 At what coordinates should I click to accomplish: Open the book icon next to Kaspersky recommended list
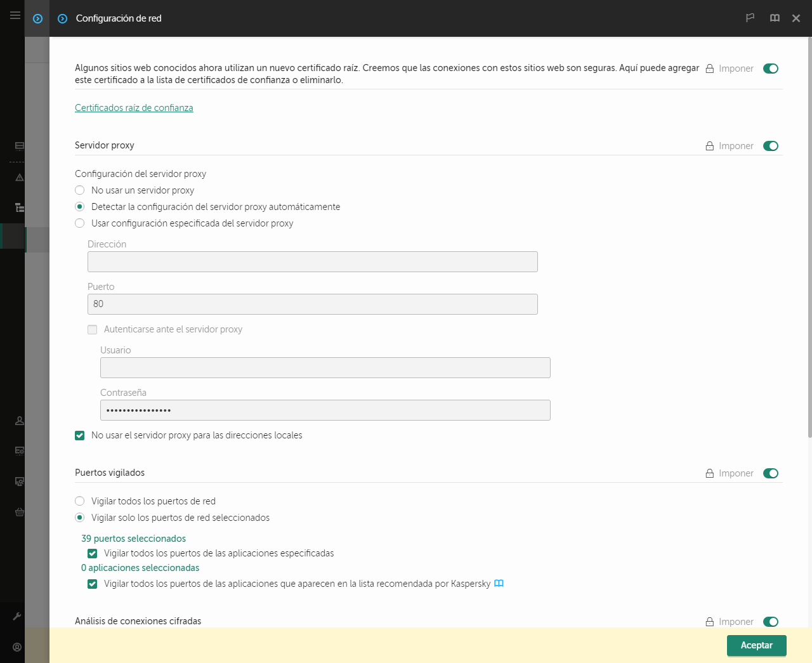(x=499, y=583)
